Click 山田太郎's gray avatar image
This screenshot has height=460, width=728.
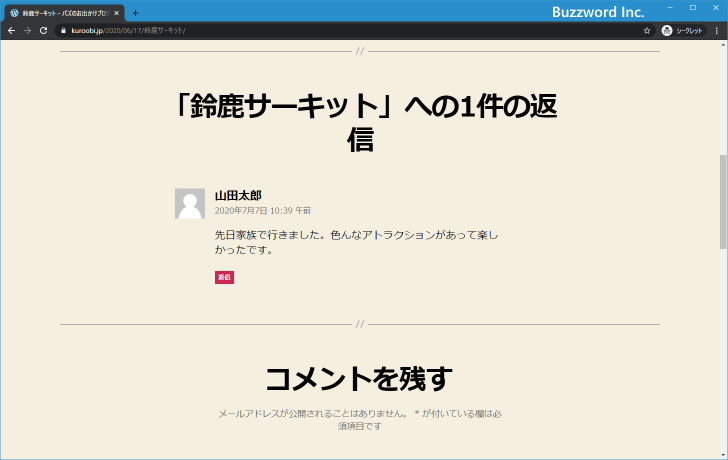190,203
